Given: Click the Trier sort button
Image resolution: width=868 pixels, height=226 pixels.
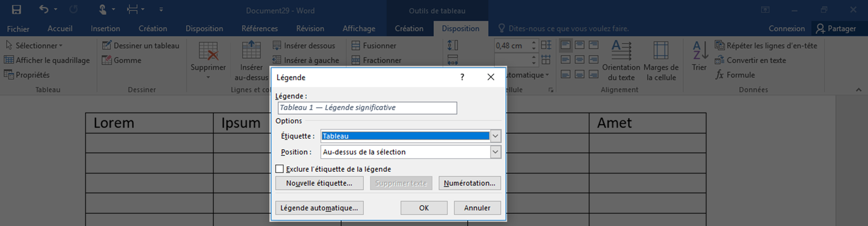Looking at the screenshot, I should 699,56.
